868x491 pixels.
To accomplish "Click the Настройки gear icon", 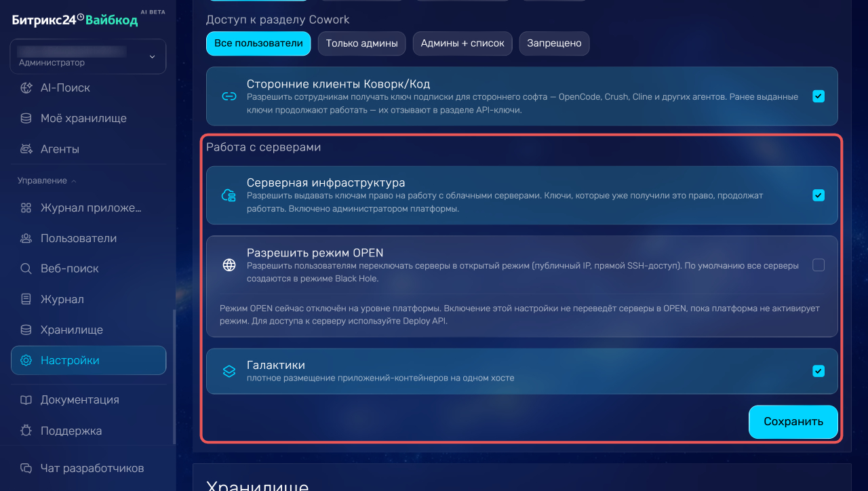I will [26, 360].
